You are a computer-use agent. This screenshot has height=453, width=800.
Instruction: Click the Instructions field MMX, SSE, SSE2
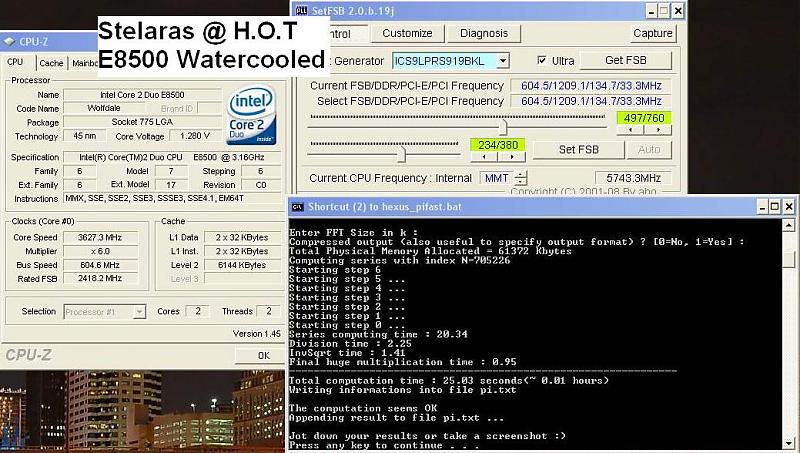tap(172, 198)
